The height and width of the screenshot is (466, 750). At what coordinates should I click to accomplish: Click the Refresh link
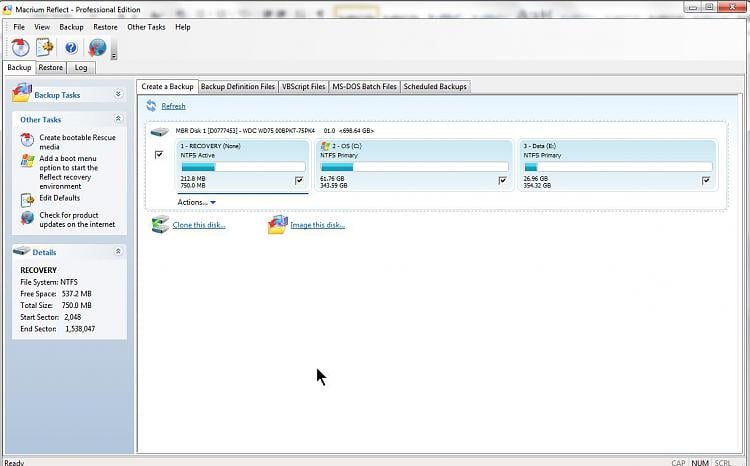(173, 106)
